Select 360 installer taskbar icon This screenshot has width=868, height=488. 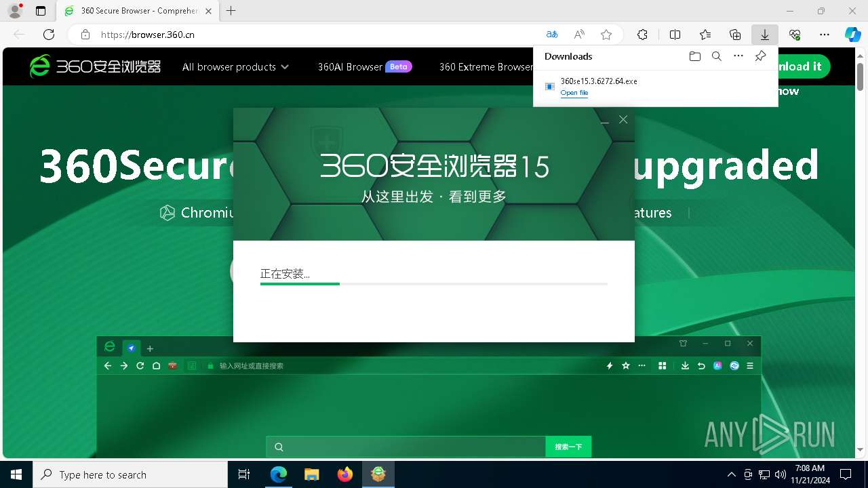378,474
